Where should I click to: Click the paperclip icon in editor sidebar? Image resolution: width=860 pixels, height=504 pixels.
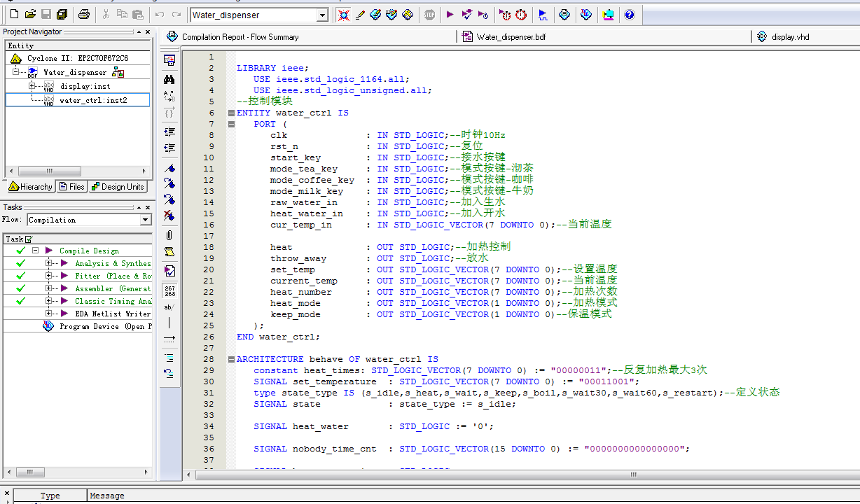169,235
